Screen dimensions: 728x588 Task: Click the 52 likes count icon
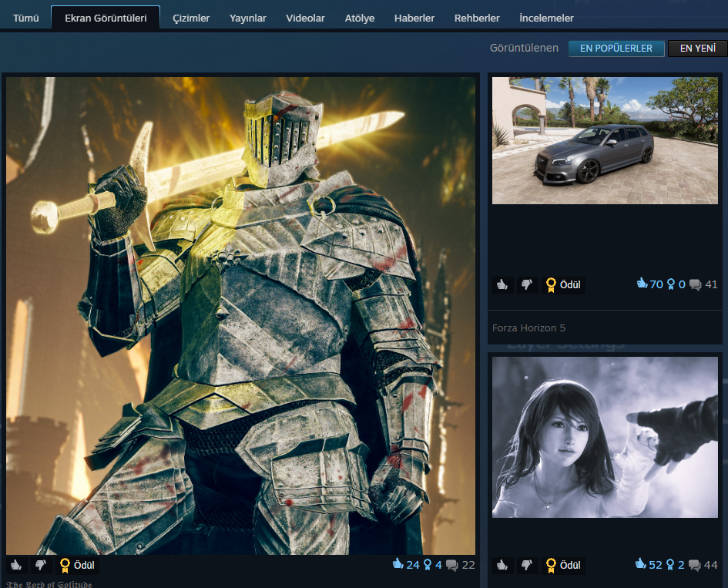pos(641,563)
